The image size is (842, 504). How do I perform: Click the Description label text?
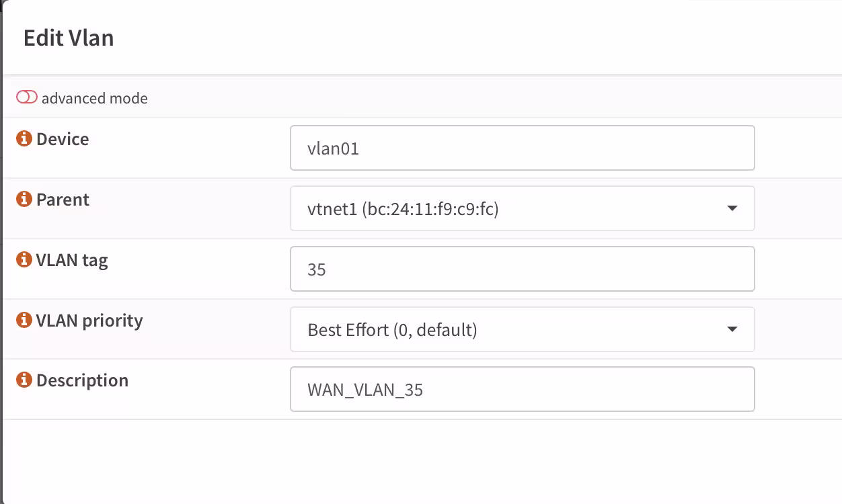(82, 380)
